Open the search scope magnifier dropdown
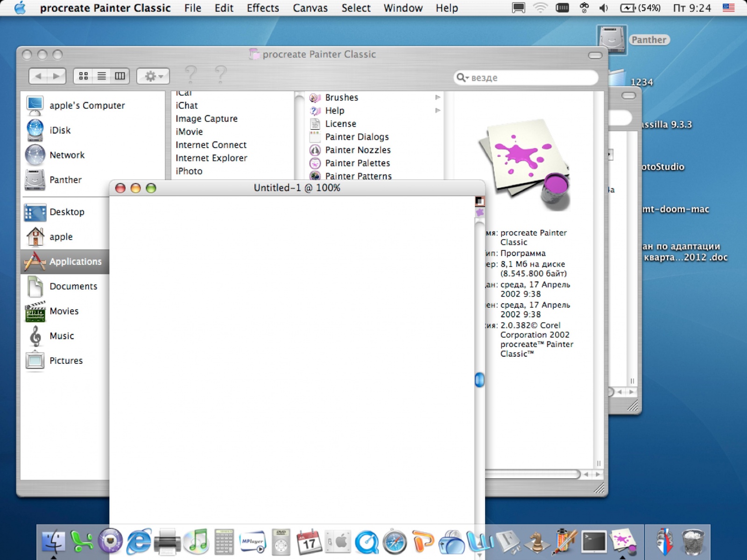This screenshot has width=747, height=560. (x=463, y=78)
